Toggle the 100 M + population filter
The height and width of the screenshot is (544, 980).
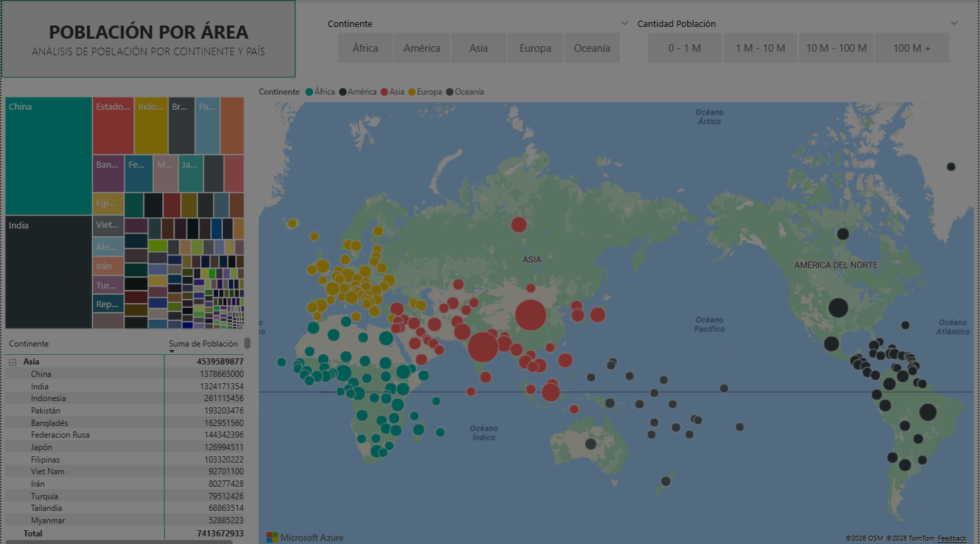tap(912, 48)
